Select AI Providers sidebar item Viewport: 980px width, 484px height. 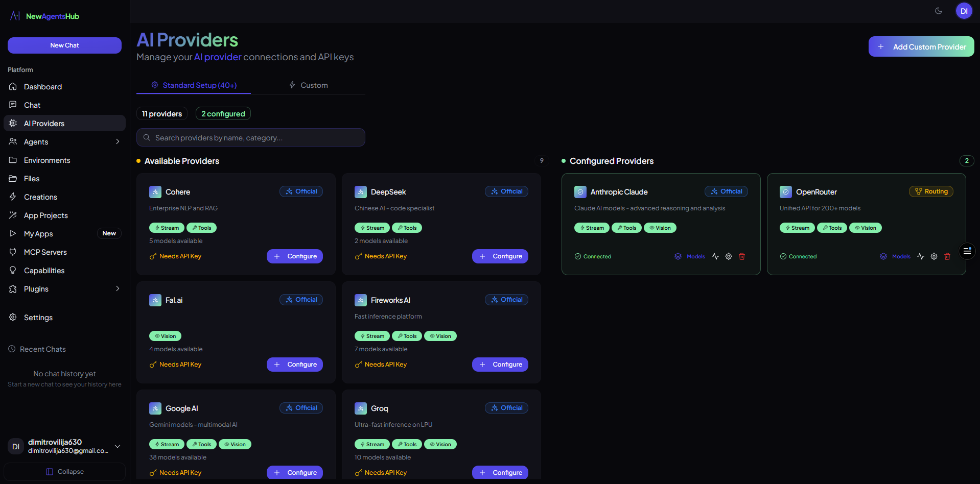pos(64,124)
